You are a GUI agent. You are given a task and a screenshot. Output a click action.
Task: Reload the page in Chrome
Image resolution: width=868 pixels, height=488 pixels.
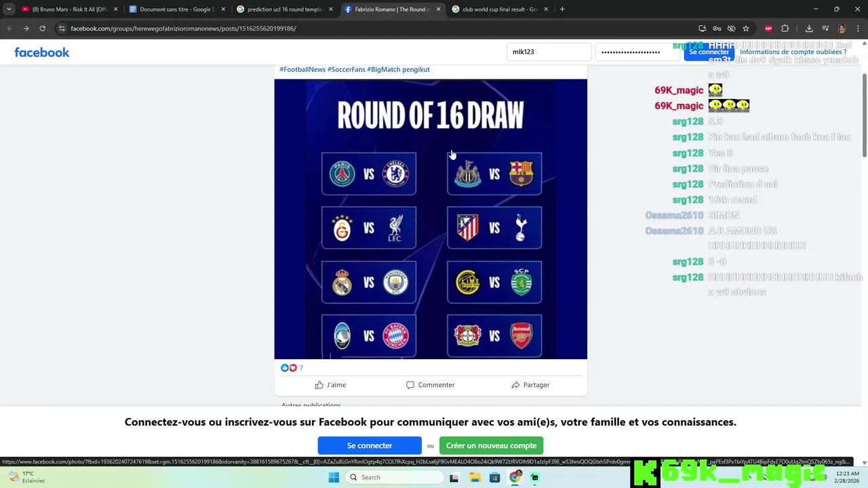point(42,28)
